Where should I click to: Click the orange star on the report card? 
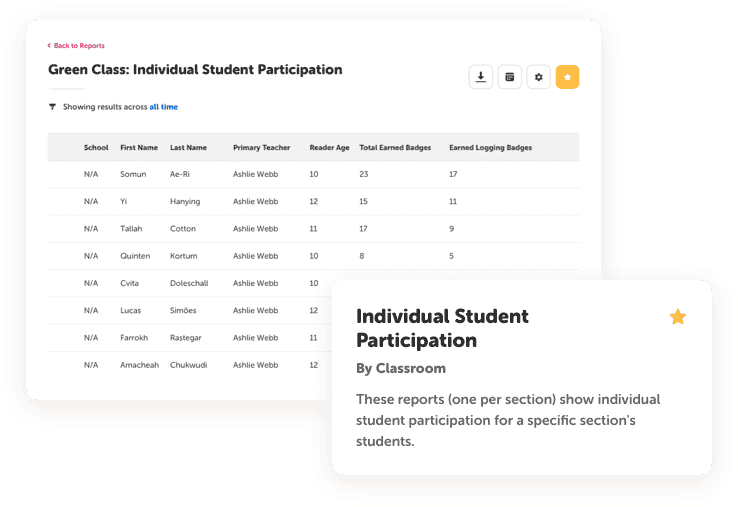click(x=678, y=317)
